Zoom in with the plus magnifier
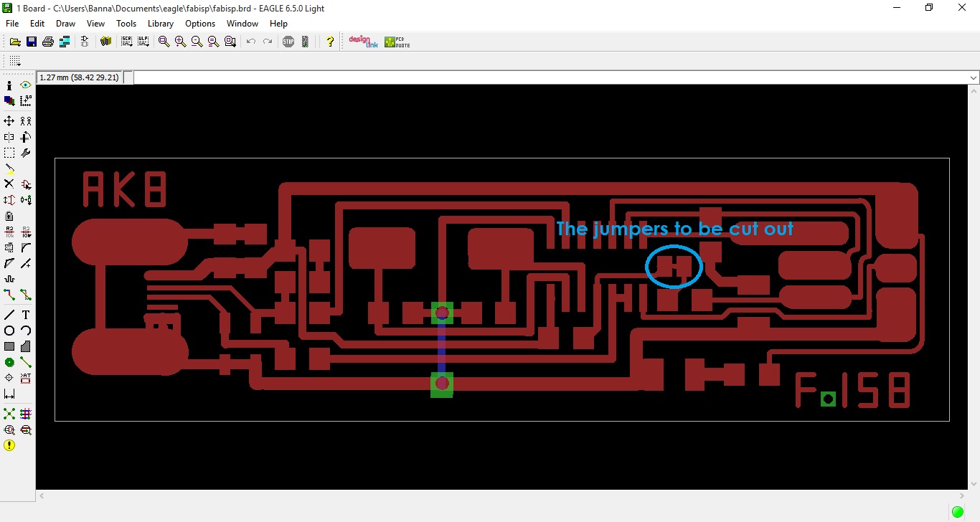 (181, 42)
